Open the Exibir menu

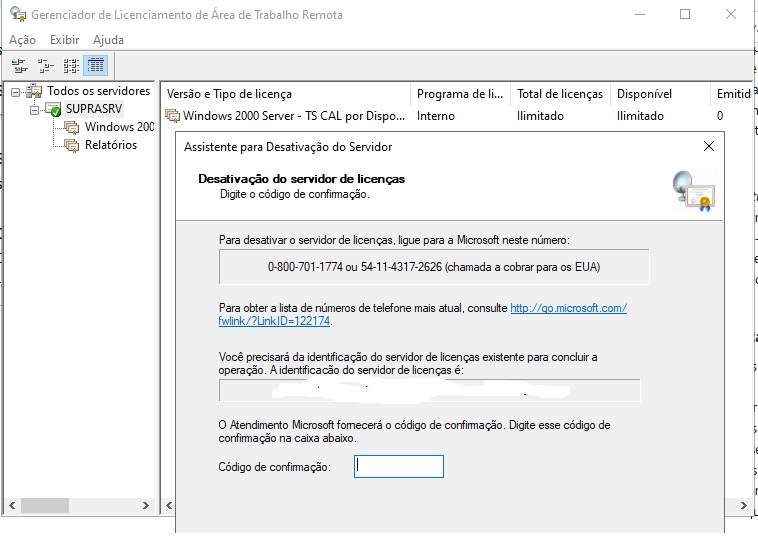point(64,40)
